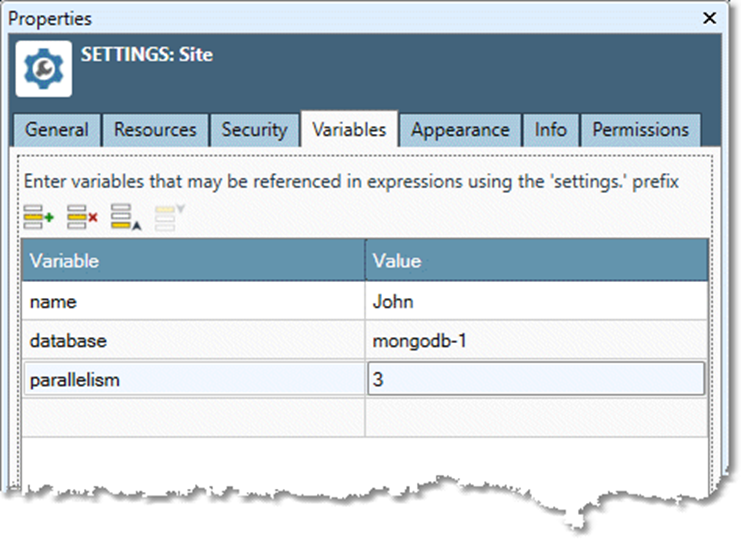
Task: Click the add variable row icon
Action: 39,216
